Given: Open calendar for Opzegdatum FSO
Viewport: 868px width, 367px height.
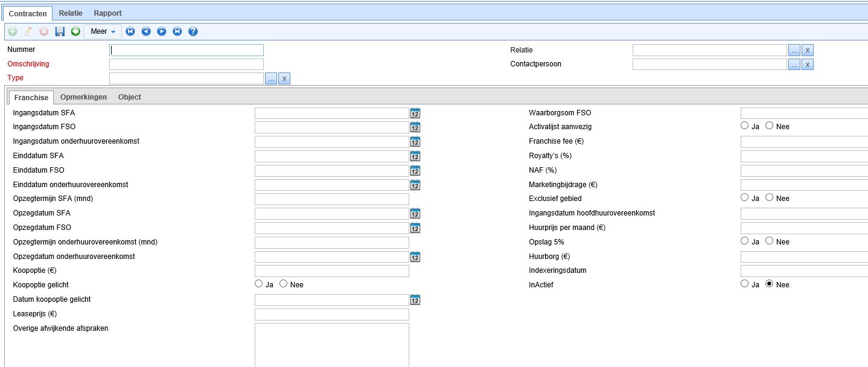Looking at the screenshot, I should [415, 228].
